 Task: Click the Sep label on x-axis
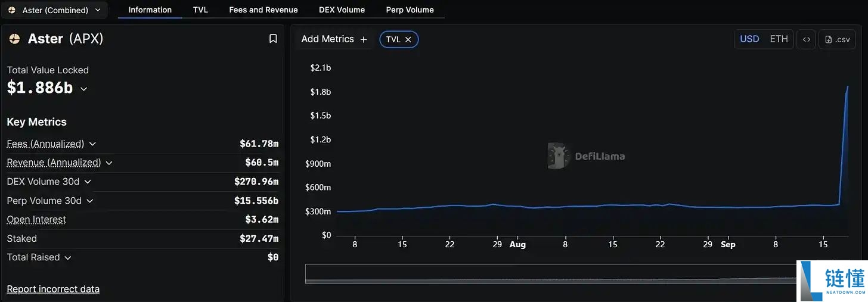728,245
